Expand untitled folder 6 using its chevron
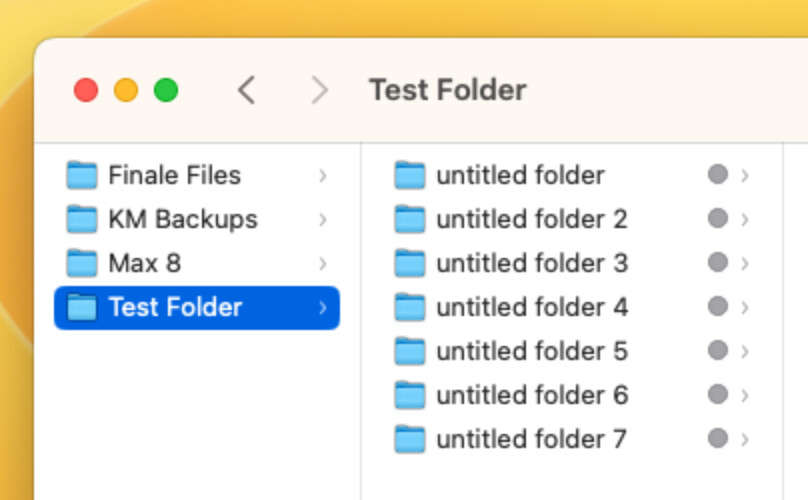The width and height of the screenshot is (808, 500). click(745, 395)
